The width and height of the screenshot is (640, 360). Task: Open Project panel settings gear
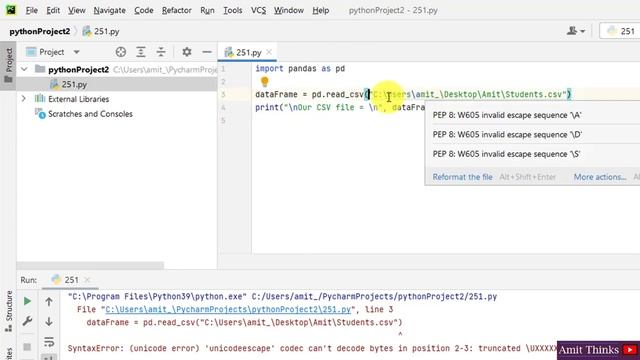pyautogui.click(x=187, y=52)
